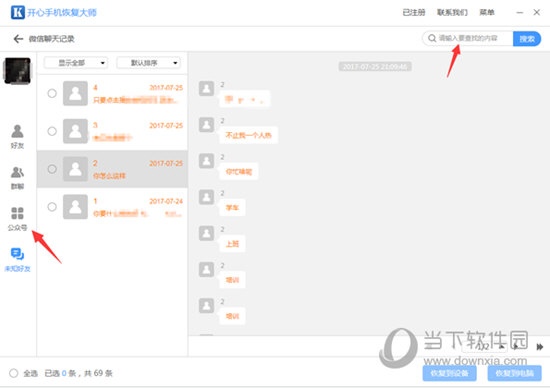Screen dimensions: 550x388
Task: Click the 恢复到设备 restore to device button
Action: pos(449,373)
